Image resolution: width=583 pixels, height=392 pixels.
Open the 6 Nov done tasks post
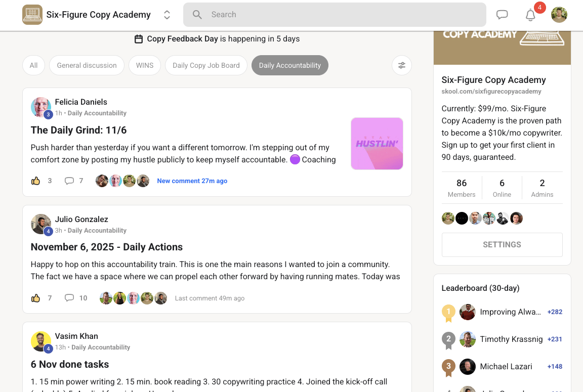tap(70, 364)
